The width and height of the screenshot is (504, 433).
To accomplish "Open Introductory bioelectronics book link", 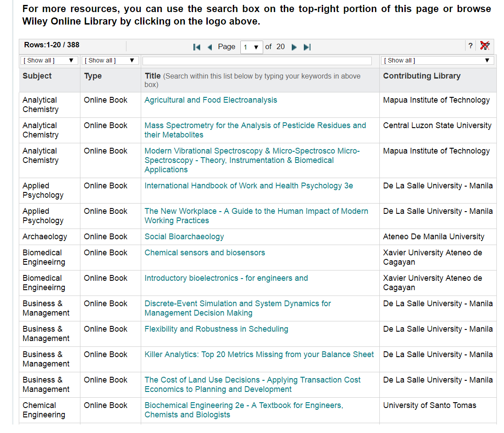I will 226,278.
